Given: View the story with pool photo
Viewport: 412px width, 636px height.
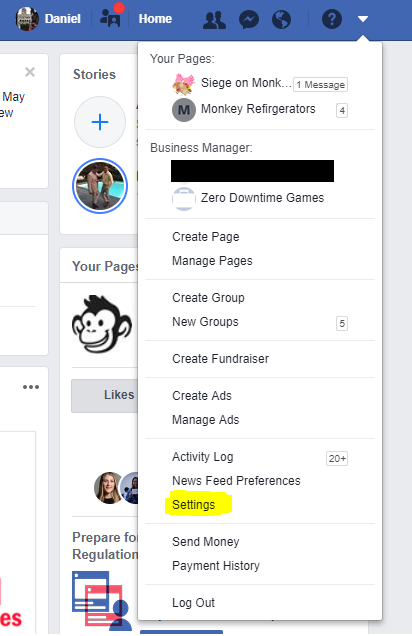Looking at the screenshot, I should (100, 186).
